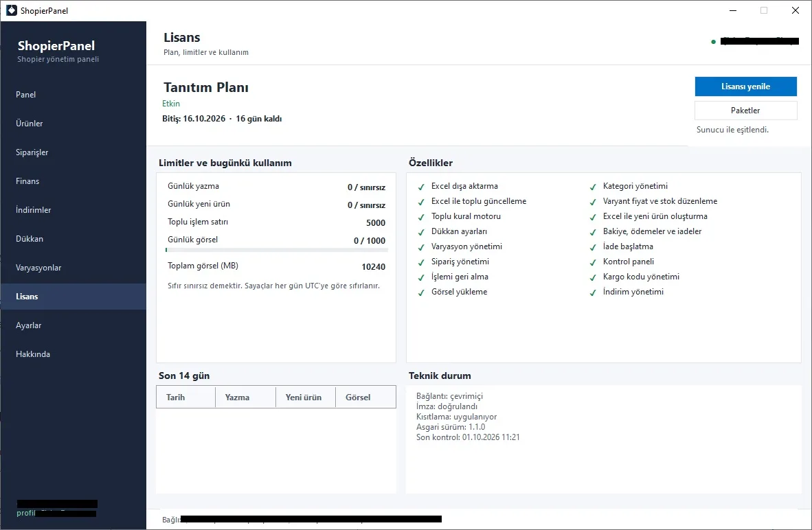Image resolution: width=812 pixels, height=530 pixels.
Task: Open Siparişler from the sidebar
Action: (73, 152)
